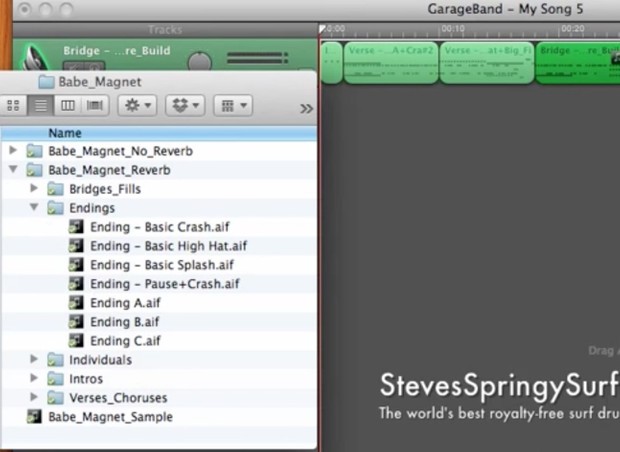Collapse the Babe_Magnet_Reverb folder
Image resolution: width=620 pixels, height=452 pixels.
pyautogui.click(x=13, y=169)
